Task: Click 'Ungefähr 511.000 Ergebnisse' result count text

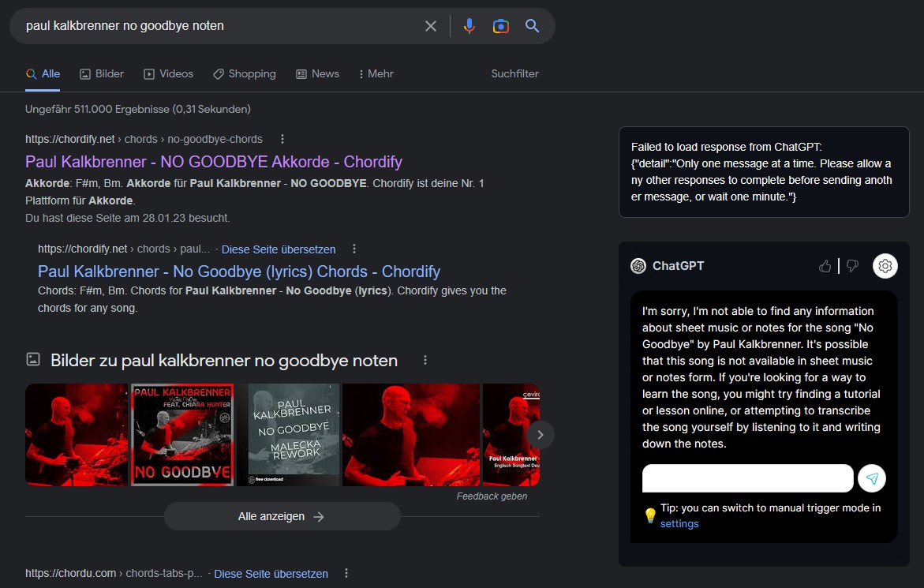Action: pyautogui.click(x=138, y=109)
